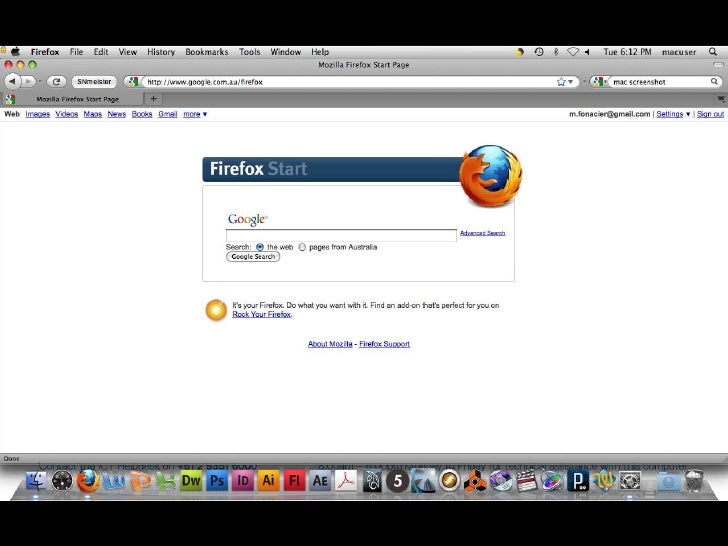This screenshot has height=546, width=728.
Task: Open the dropdown arrow next to the bookmark star
Action: pyautogui.click(x=571, y=82)
